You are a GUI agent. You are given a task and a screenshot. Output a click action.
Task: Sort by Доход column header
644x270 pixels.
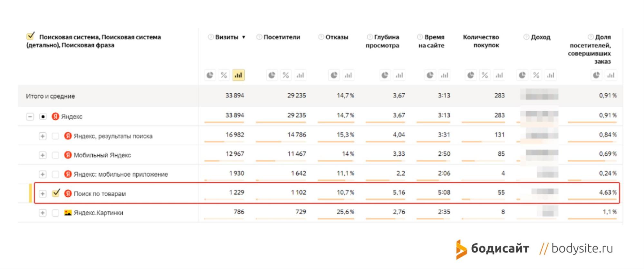click(541, 37)
